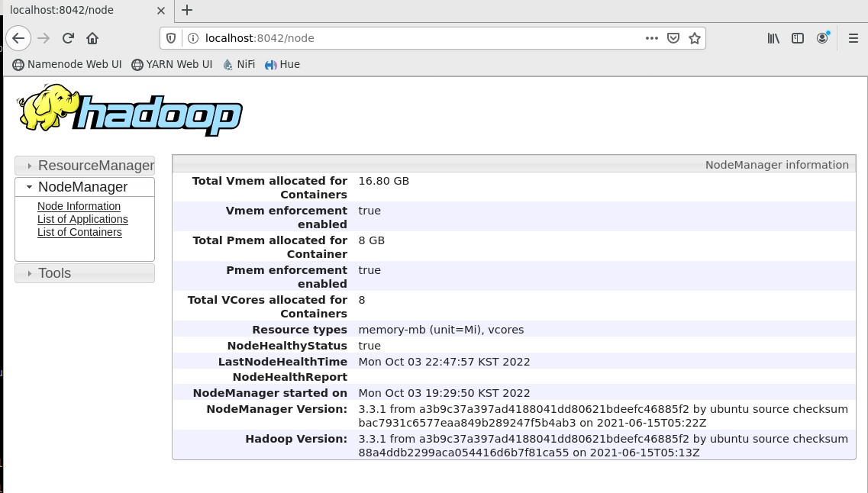The width and height of the screenshot is (868, 493).
Task: Collapse the NodeManager section
Action: 85,187
